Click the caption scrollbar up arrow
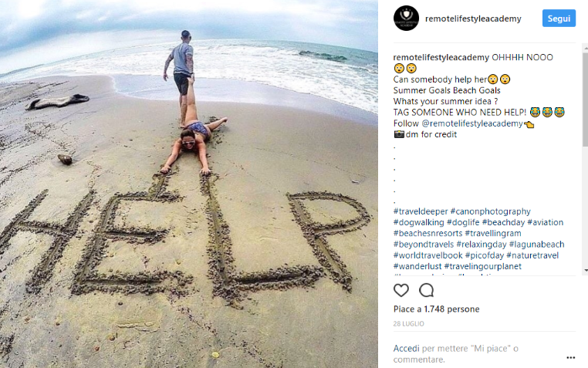 tap(585, 48)
